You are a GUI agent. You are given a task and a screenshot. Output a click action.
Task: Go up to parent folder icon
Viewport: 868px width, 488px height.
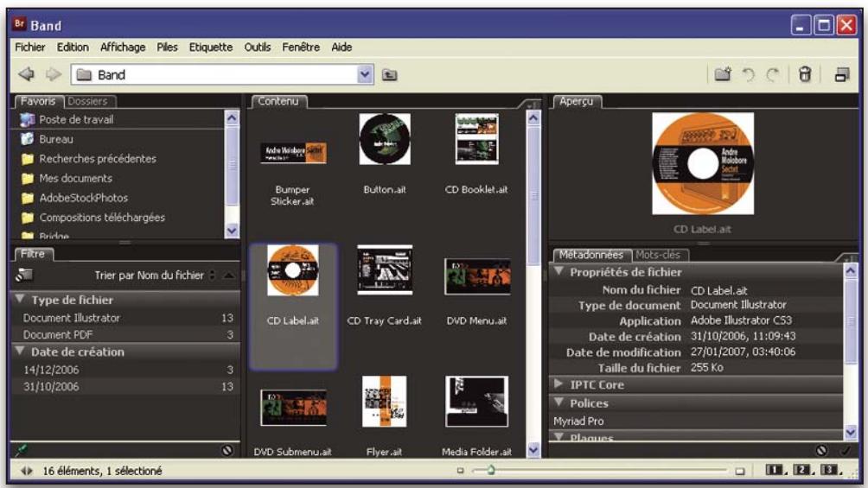390,74
